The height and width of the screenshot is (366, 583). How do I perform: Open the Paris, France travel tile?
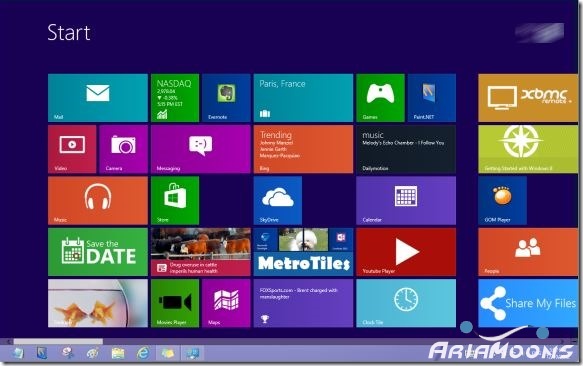[x=303, y=98]
